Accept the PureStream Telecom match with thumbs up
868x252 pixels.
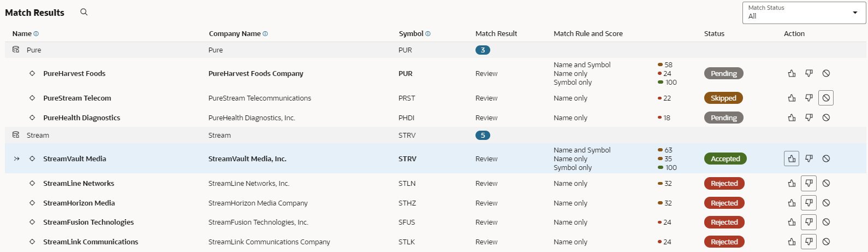(792, 98)
